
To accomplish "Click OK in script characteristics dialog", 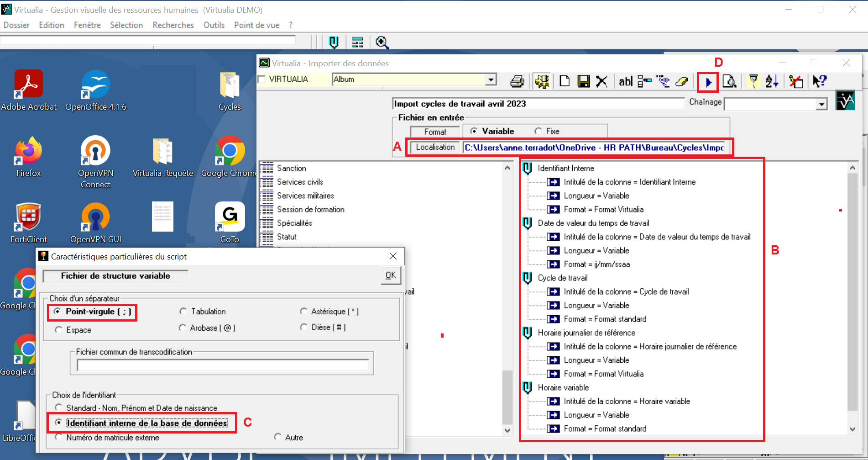I will [x=391, y=275].
